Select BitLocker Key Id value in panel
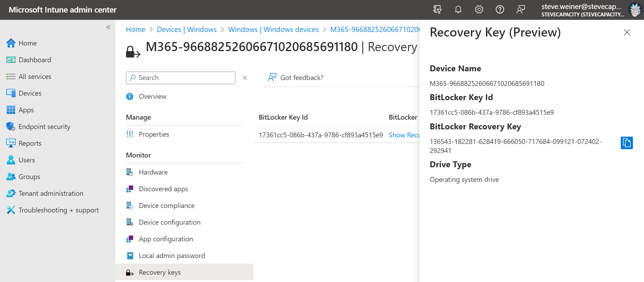Image resolution: width=644 pixels, height=282 pixels. click(x=492, y=112)
